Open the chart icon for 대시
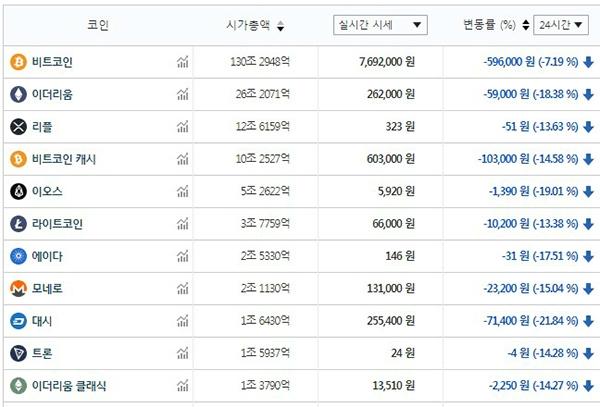This screenshot has height=407, width=600. (182, 321)
